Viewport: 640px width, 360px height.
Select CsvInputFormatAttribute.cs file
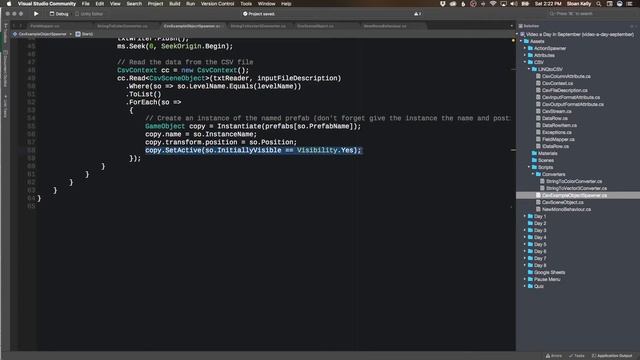[x=571, y=97]
